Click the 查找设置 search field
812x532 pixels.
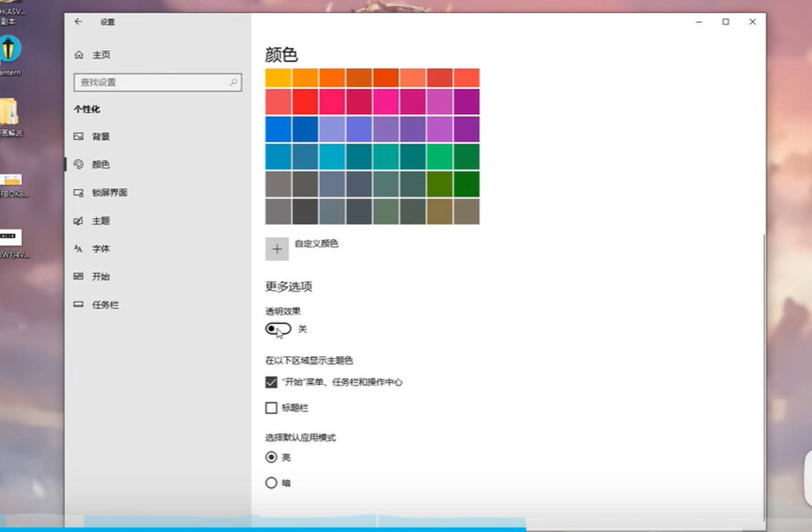(158, 82)
